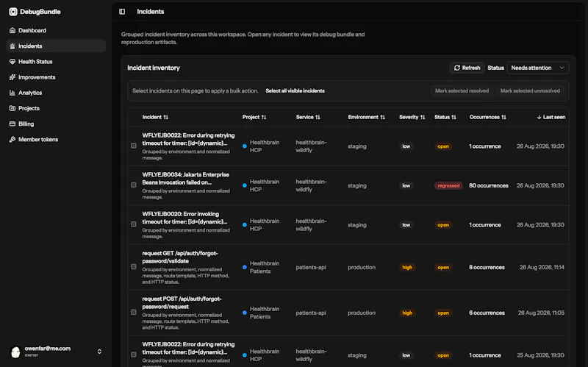Click sort arrows beside Severity column

(423, 117)
